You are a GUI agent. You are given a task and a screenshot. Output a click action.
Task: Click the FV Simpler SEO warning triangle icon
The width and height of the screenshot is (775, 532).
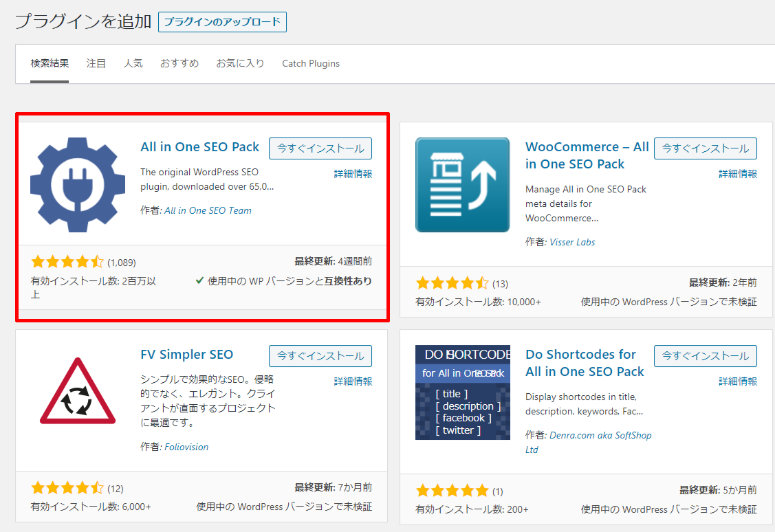click(x=78, y=401)
